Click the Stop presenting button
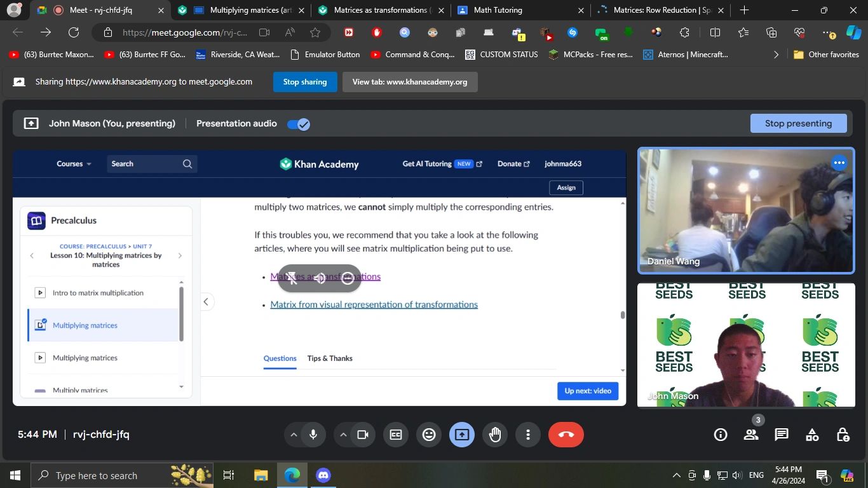Screen dimensions: 868x488 (x=798, y=123)
